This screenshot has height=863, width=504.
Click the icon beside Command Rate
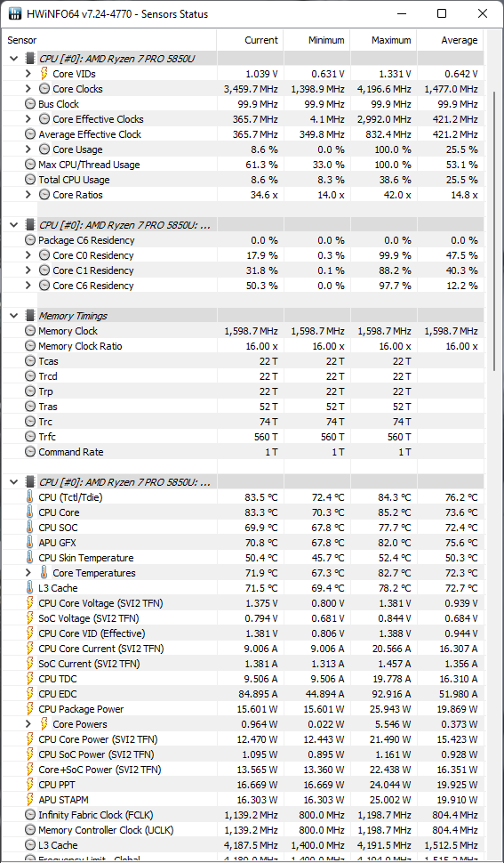pos(30,453)
